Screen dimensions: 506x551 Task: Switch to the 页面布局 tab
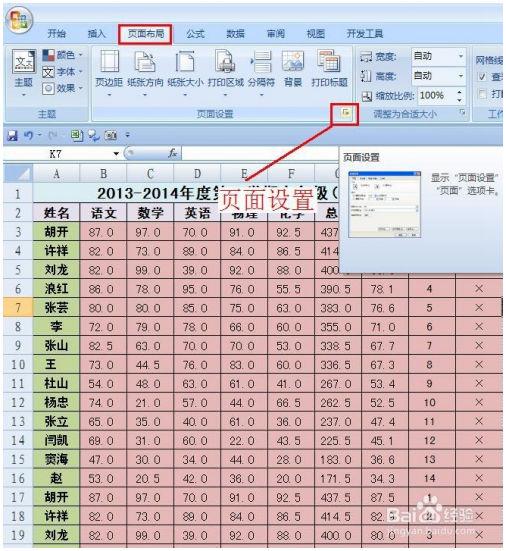145,34
